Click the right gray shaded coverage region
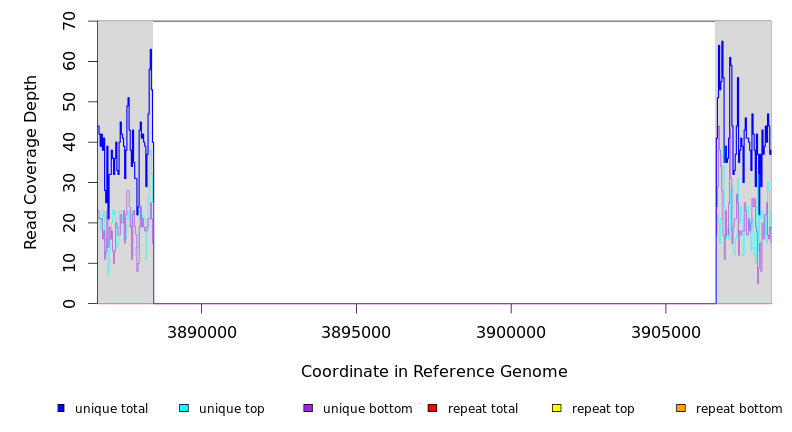This screenshot has height=432, width=792. [743, 60]
